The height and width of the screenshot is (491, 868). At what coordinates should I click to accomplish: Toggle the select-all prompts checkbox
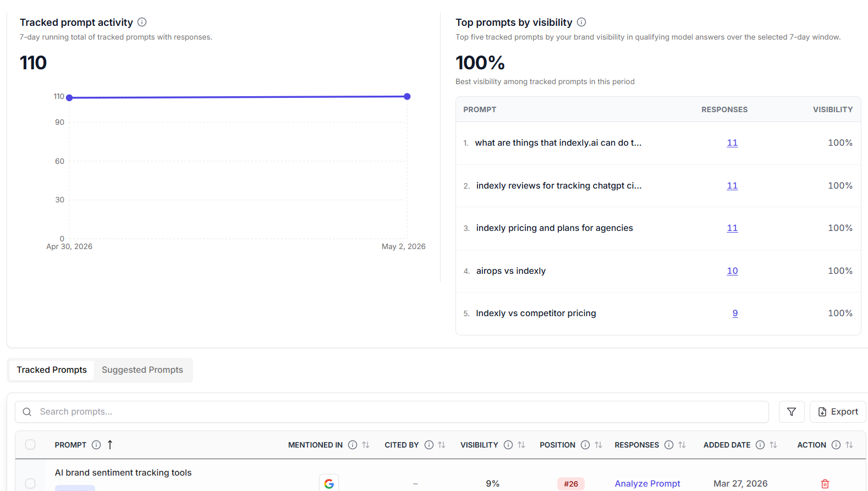click(x=30, y=444)
